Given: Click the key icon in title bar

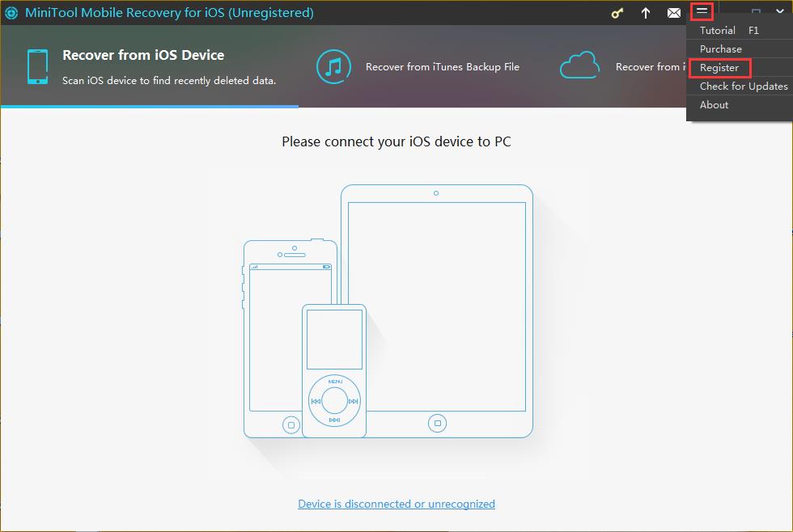Looking at the screenshot, I should click(x=617, y=13).
